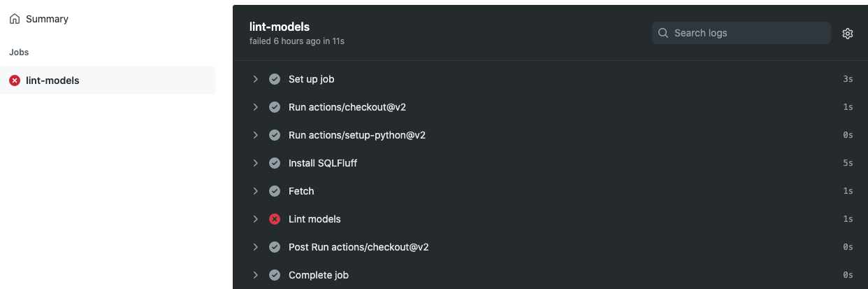Click the Complete job step label
Viewport: 868px width, 289px height.
pos(319,275)
